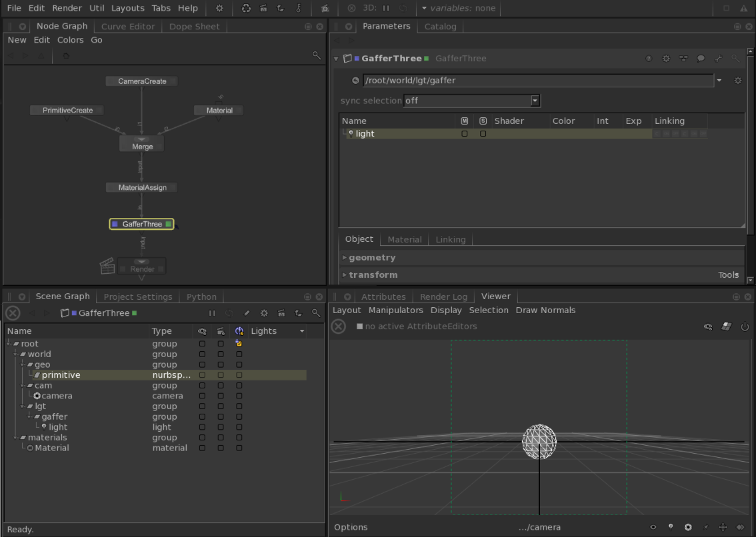Open the Lights column dropdown arrow
Screen dimensions: 756x537
[x=302, y=331]
